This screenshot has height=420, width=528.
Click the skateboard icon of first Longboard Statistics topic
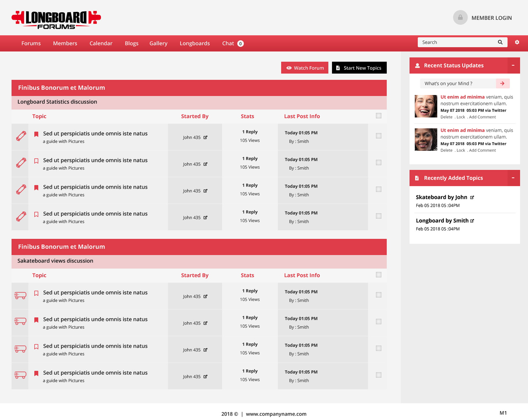coord(21,136)
